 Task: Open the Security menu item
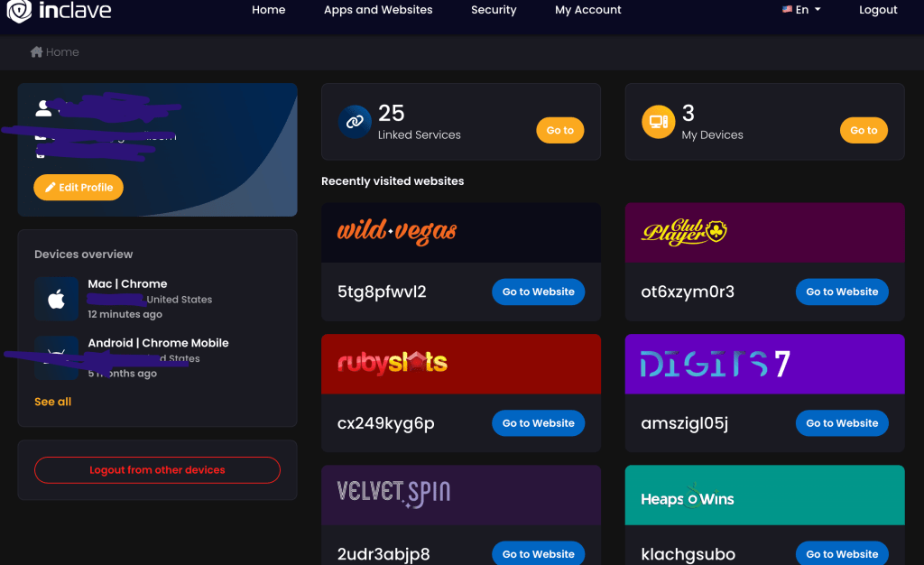[494, 10]
